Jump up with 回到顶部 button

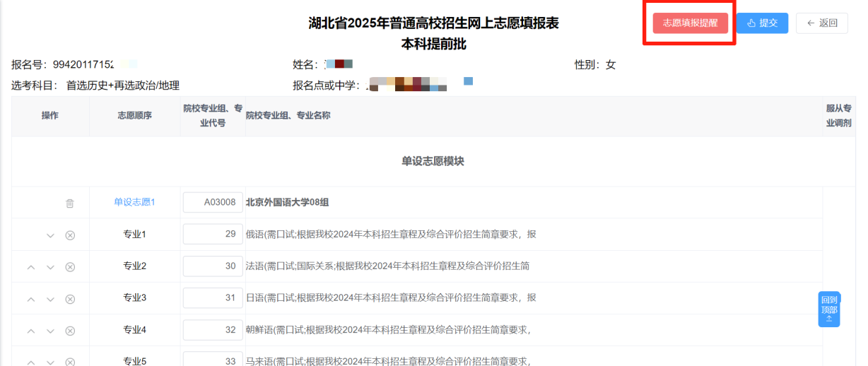829,309
